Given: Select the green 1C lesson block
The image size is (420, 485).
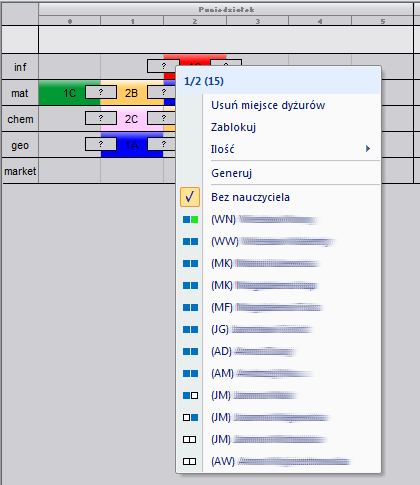Looking at the screenshot, I should (x=70, y=93).
